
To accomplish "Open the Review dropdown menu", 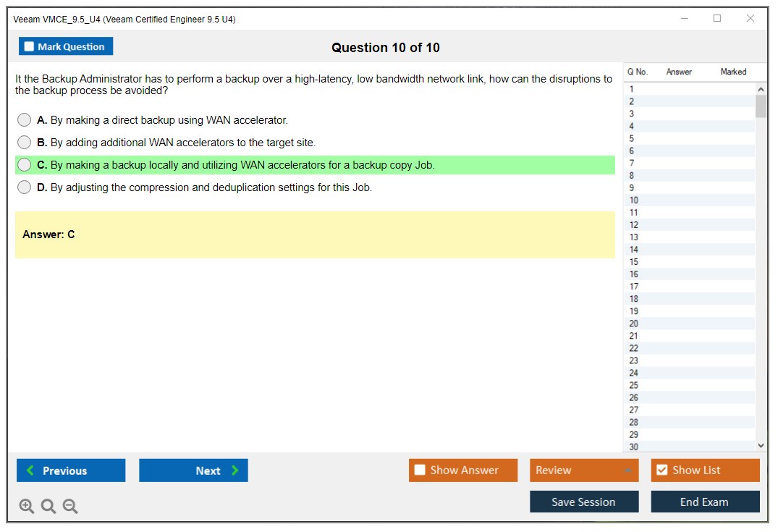I will (583, 470).
